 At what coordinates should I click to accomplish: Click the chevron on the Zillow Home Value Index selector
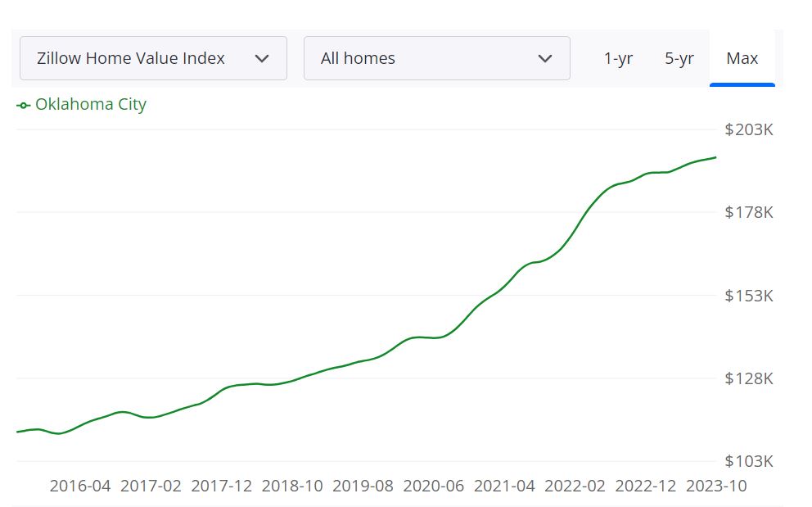[x=262, y=57]
